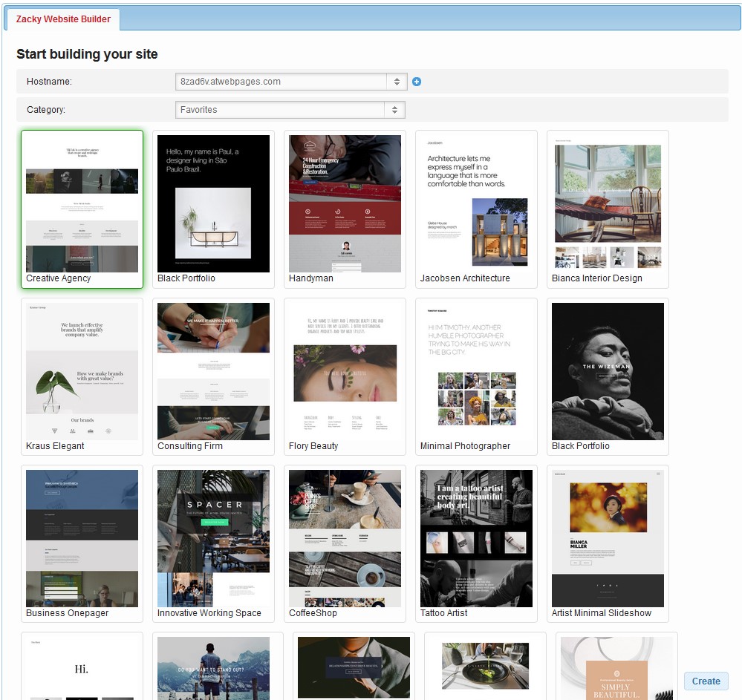The image size is (742, 700).
Task: Pick the Flory Beauty template
Action: [345, 370]
